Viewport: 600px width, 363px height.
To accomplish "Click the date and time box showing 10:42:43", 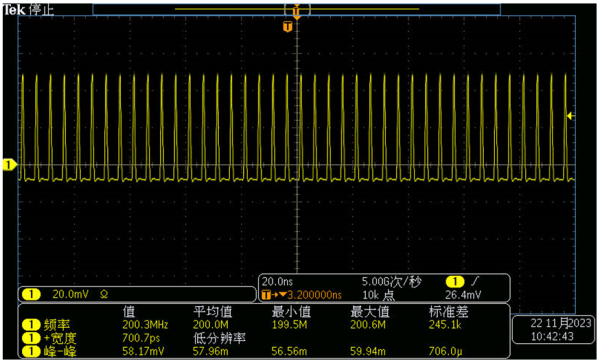I will [554, 330].
